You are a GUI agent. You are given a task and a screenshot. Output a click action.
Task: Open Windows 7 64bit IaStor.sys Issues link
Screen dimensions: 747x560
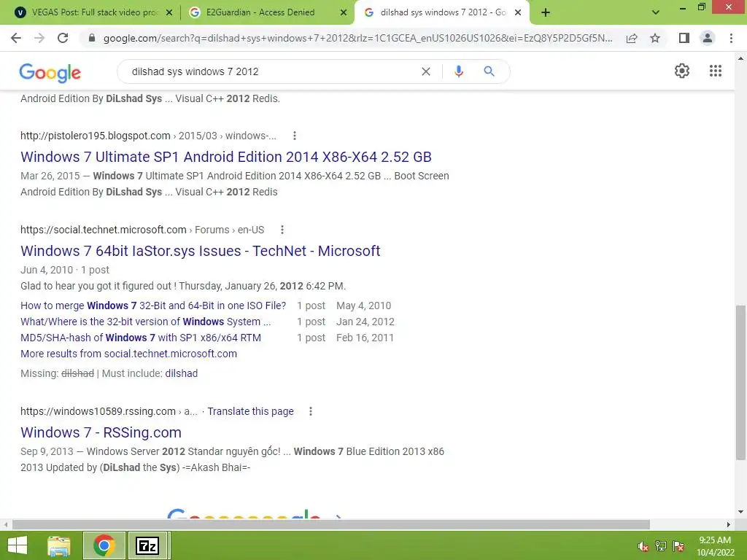[200, 251]
